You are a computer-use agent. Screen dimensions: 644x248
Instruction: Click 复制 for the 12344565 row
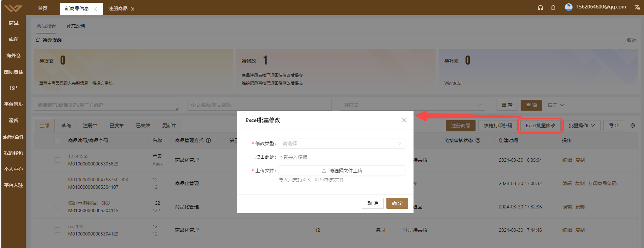580,160
